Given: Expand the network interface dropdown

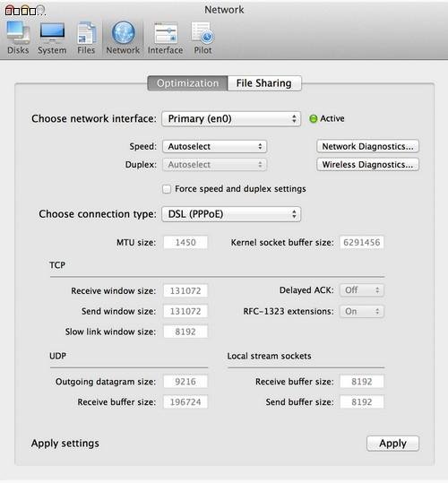Looking at the screenshot, I should pyautogui.click(x=231, y=119).
